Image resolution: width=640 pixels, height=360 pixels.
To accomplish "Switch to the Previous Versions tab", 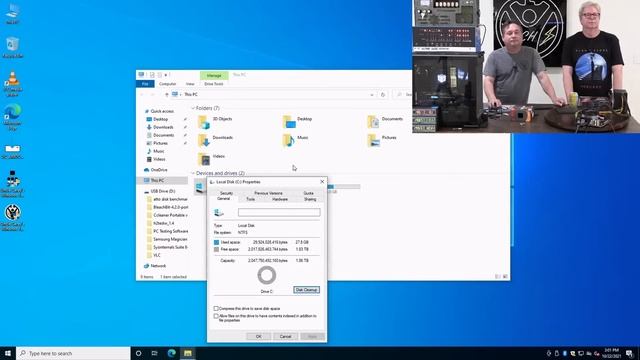I will (268, 193).
